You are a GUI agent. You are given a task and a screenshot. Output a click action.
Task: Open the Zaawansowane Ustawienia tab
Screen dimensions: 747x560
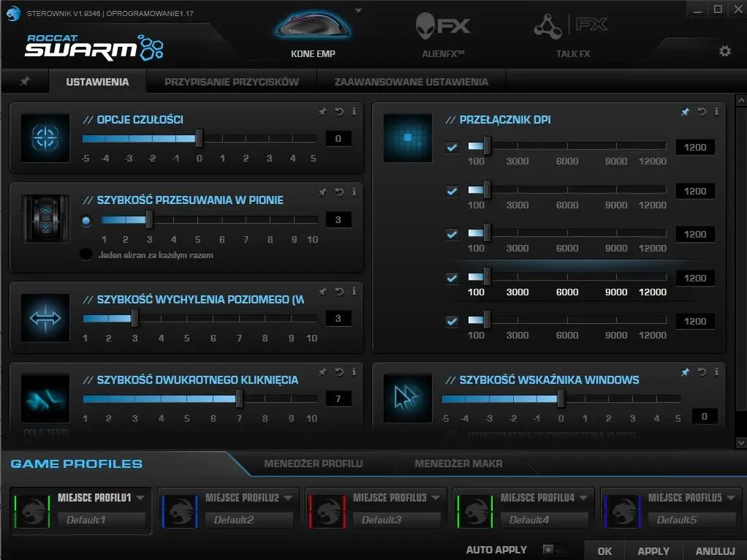(411, 82)
